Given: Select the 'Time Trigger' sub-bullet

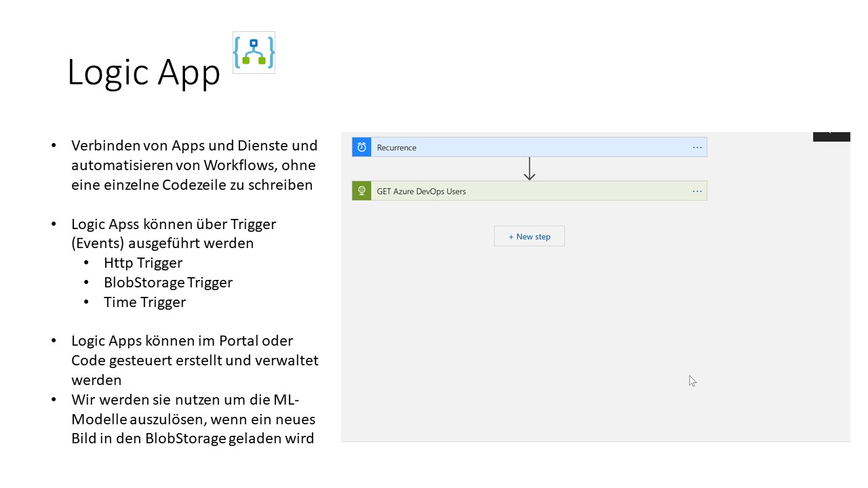Looking at the screenshot, I should coord(144,302).
